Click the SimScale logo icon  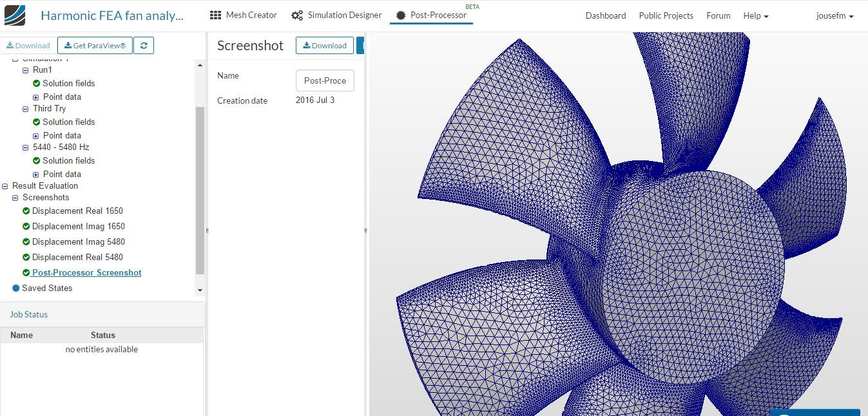pyautogui.click(x=15, y=15)
